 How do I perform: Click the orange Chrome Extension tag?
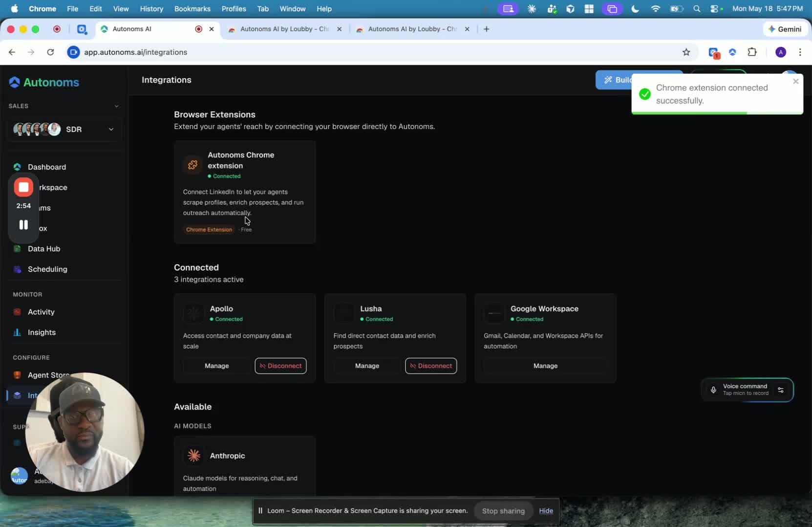[209, 230]
